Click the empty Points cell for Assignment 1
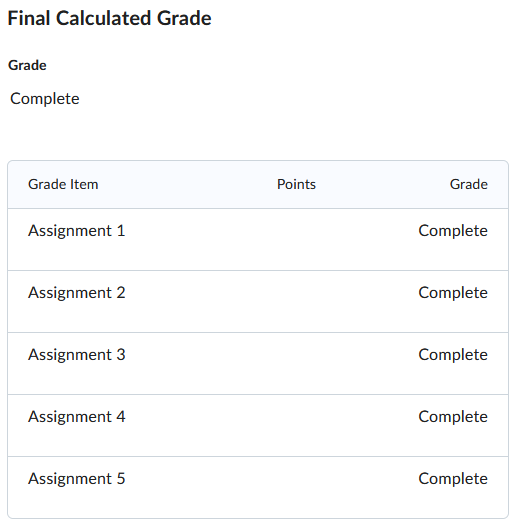Viewport: 516px width, 526px height. click(296, 240)
